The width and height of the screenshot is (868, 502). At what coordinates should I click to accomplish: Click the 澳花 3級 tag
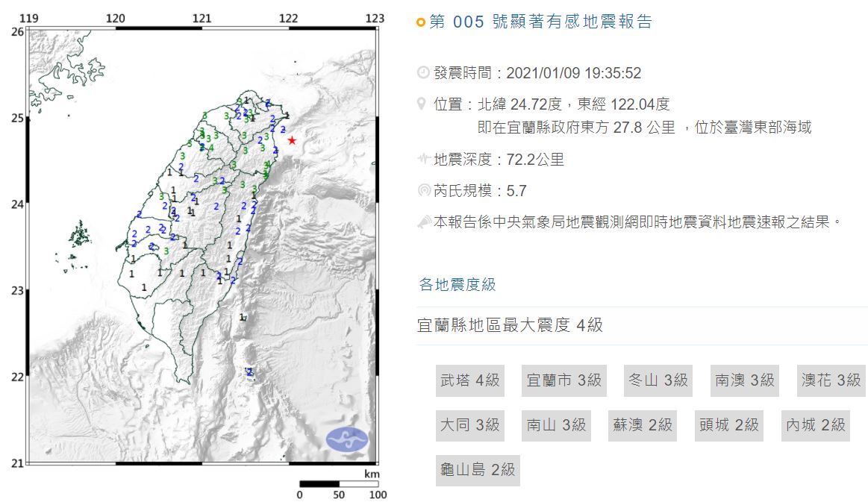[x=831, y=380]
